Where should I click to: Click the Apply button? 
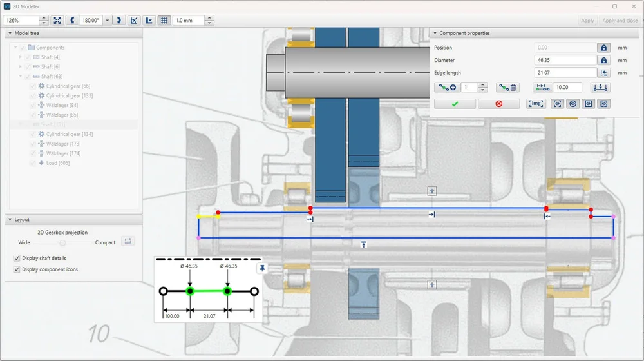pyautogui.click(x=587, y=20)
